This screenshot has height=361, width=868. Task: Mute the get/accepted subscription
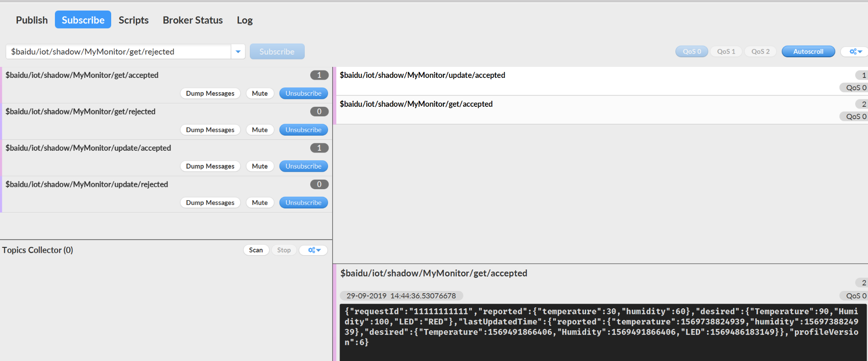tap(260, 93)
